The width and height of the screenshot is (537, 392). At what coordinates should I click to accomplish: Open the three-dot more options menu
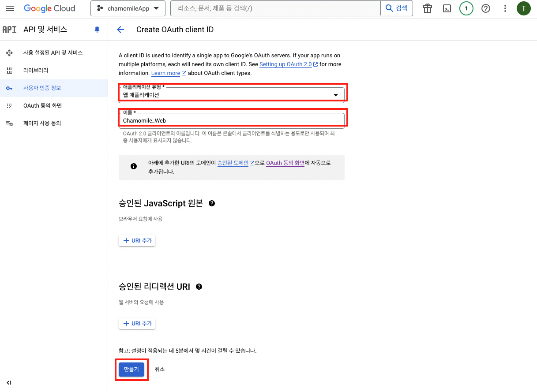[x=505, y=8]
